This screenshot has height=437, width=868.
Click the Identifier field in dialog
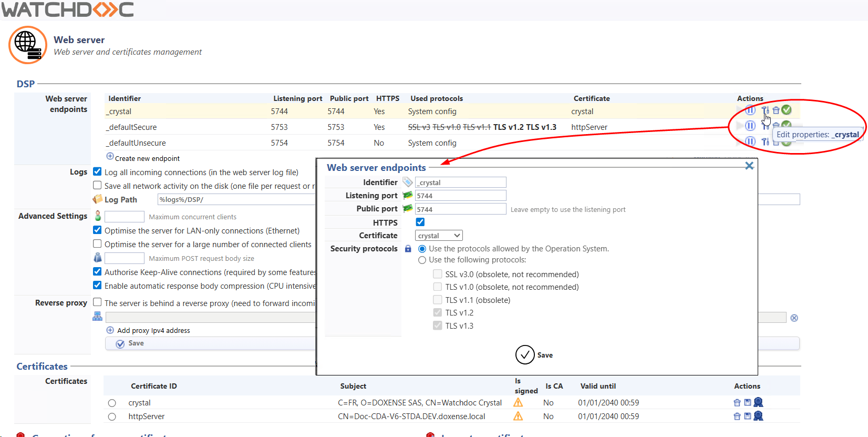pos(461,182)
